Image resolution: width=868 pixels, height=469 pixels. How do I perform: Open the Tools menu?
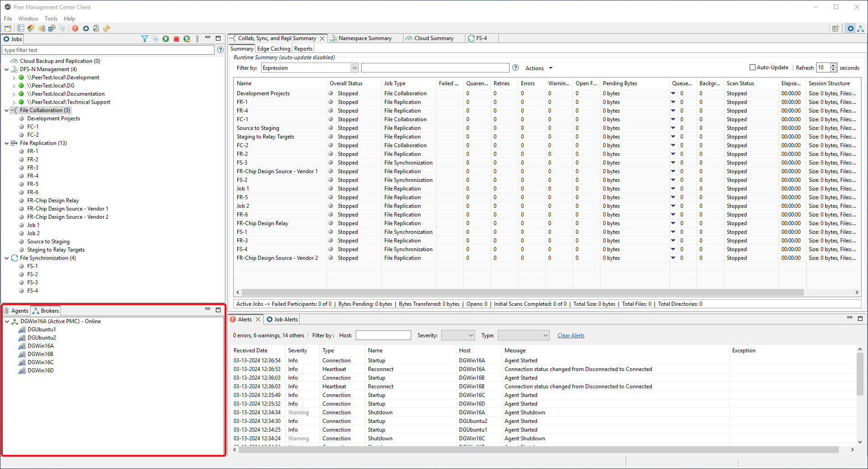pyautogui.click(x=51, y=19)
